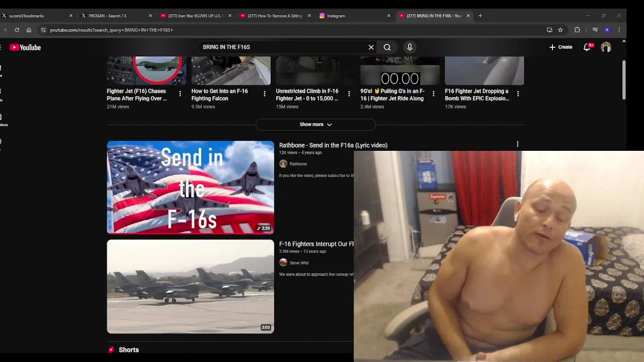644x362 pixels.
Task: Open media controls icon in browser toolbar
Action: coord(595,30)
